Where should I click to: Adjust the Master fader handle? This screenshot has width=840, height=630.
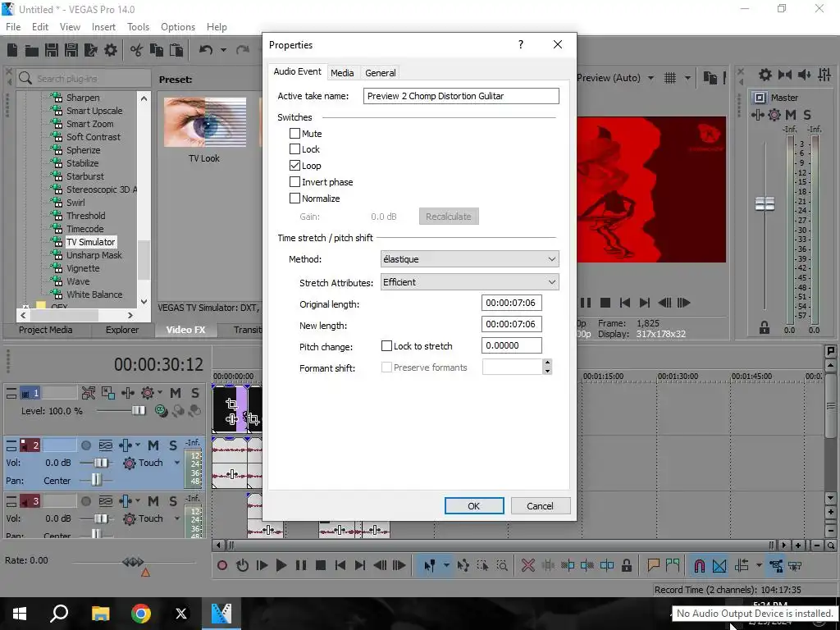(765, 203)
